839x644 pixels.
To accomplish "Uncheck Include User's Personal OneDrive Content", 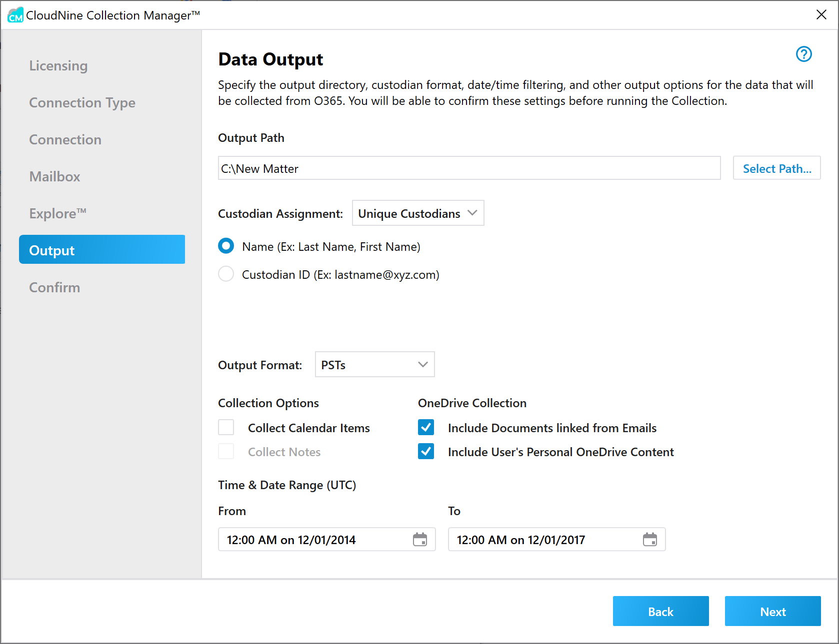I will (426, 451).
